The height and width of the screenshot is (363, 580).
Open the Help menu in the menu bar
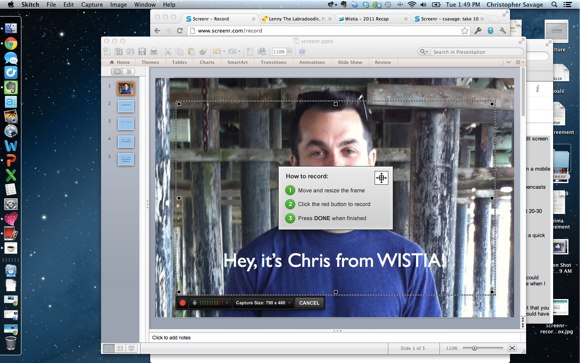(169, 4)
